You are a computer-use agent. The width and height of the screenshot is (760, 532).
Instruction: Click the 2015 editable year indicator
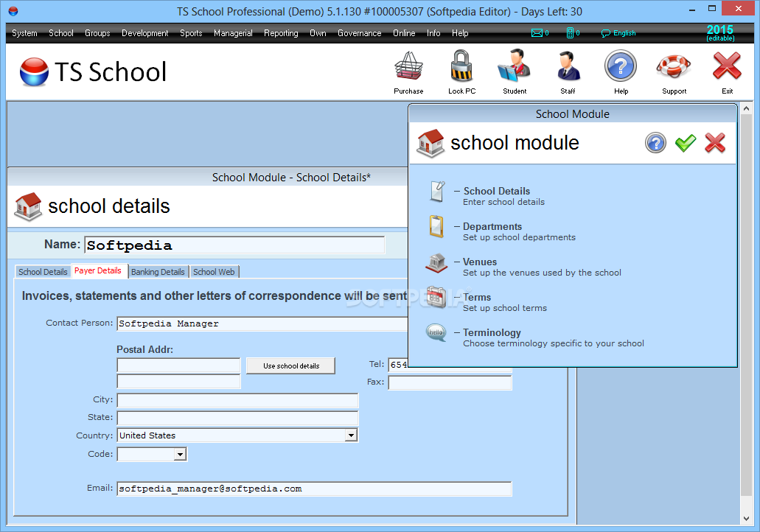(x=719, y=33)
